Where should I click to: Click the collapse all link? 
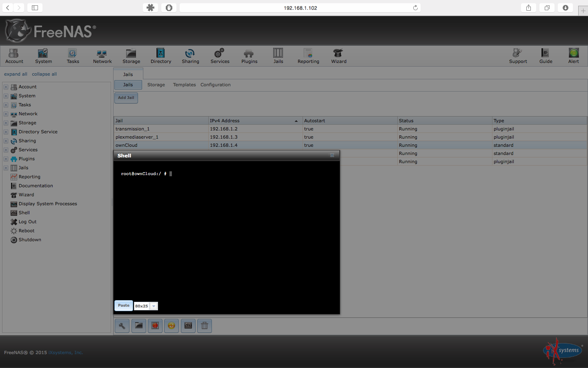pos(44,74)
